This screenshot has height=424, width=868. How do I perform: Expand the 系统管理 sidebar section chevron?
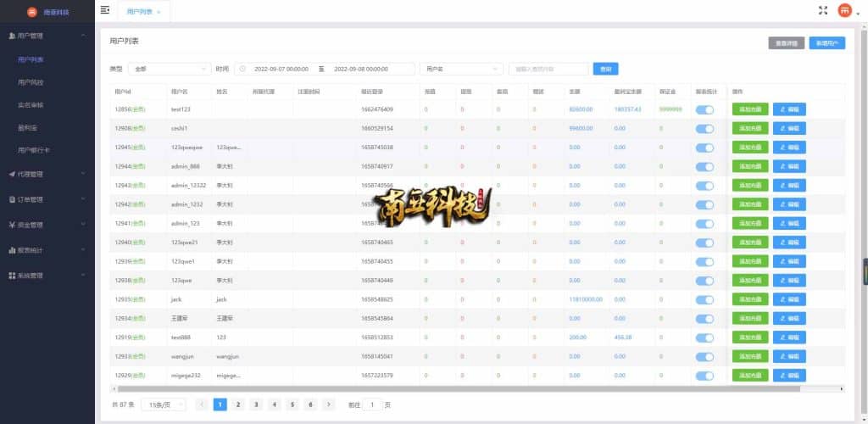coord(83,276)
